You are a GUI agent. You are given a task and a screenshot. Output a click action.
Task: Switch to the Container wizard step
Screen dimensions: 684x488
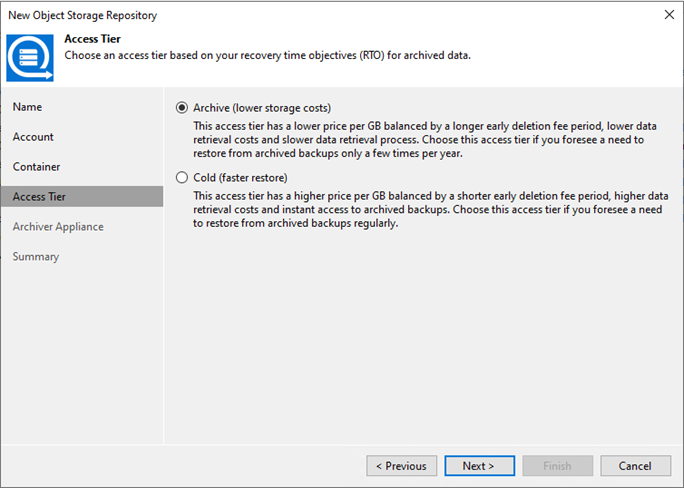[36, 167]
